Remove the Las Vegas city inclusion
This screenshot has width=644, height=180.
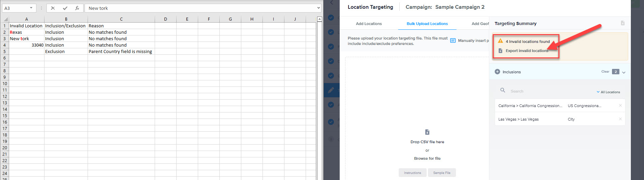(x=620, y=119)
